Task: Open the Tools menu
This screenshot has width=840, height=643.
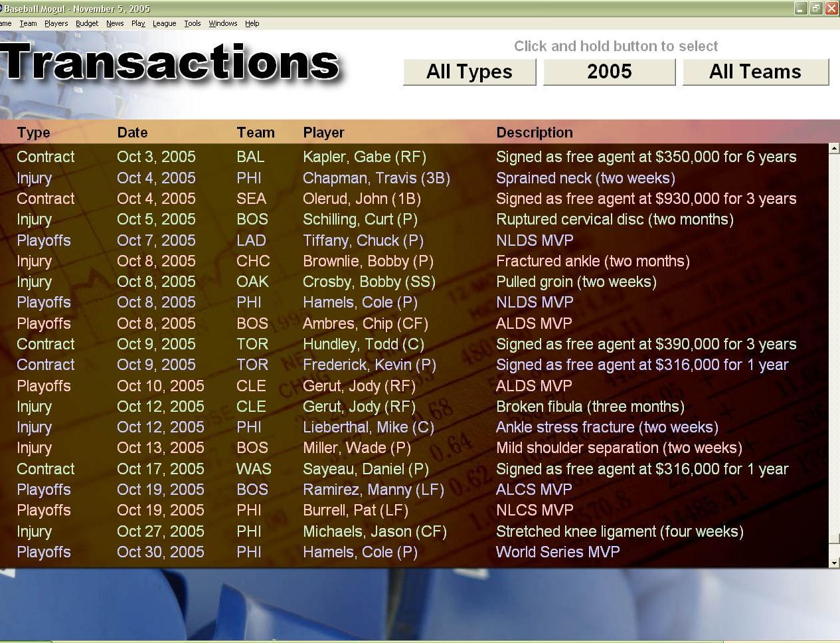Action: pyautogui.click(x=193, y=23)
